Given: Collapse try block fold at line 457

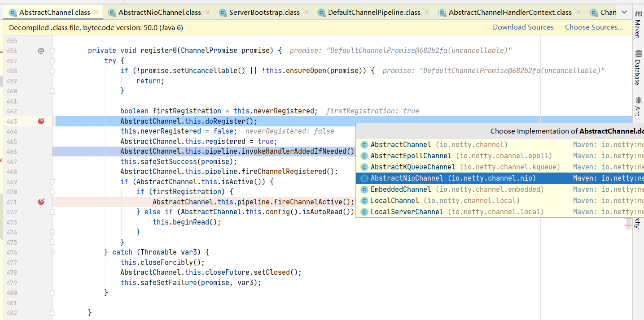Looking at the screenshot, I should (x=53, y=61).
